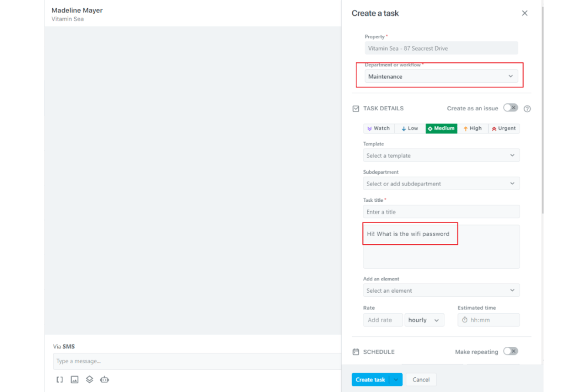The width and height of the screenshot is (588, 392).
Task: Click the Add rate input field
Action: [x=383, y=320]
